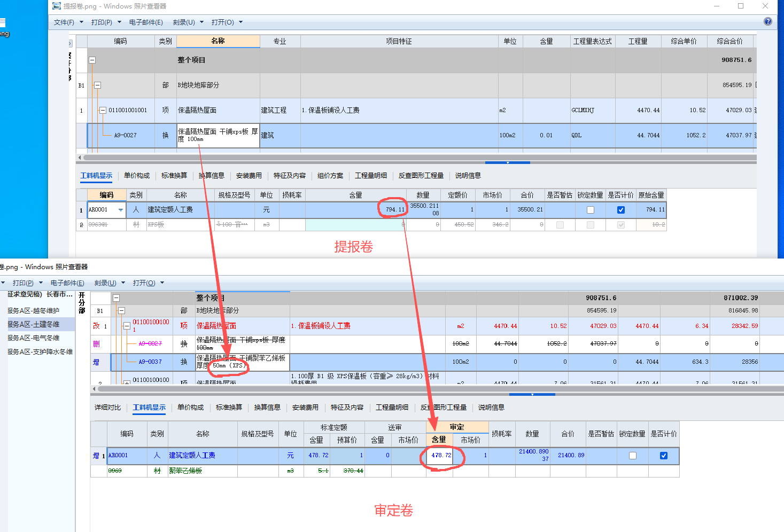The width and height of the screenshot is (784, 532).
Task: Open the AR0001 code dropdown arrow in 提报卷
Action: pyautogui.click(x=121, y=210)
